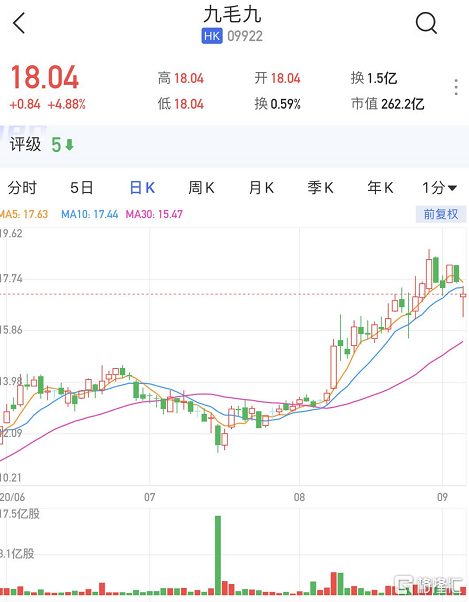Viewport: 469px width, 602px height.
Task: Tap the 前复权 adjustment button
Action: (x=441, y=214)
